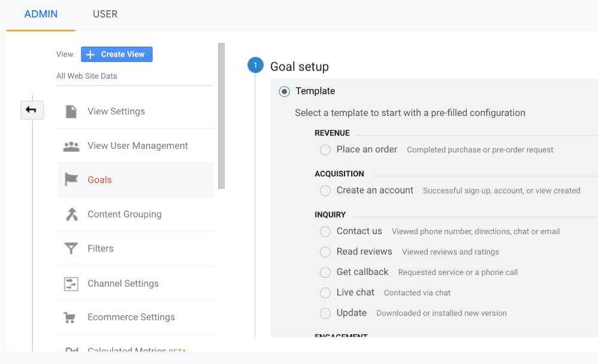
Task: Click the Filters funnel icon
Action: 71,249
